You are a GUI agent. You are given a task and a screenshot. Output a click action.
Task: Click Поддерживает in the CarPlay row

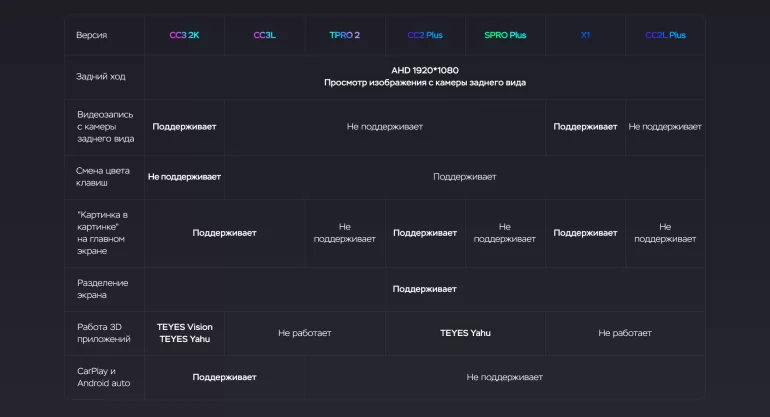coord(224,377)
